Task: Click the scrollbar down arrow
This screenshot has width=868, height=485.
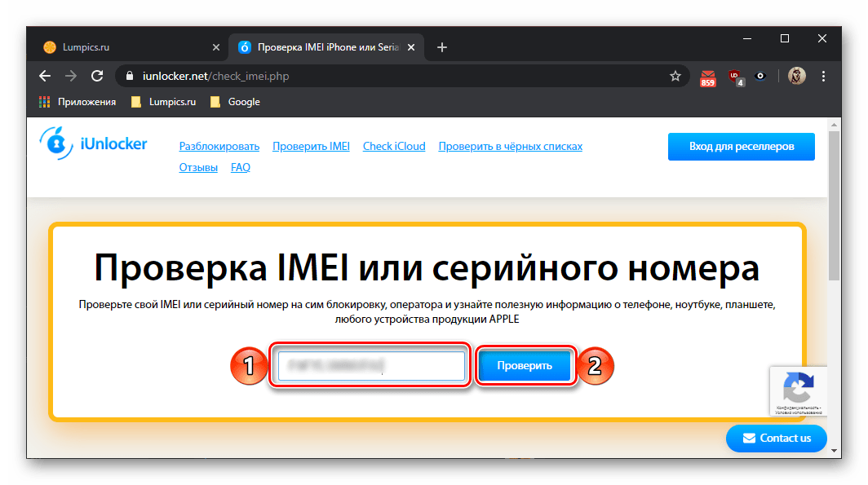Action: 835,451
